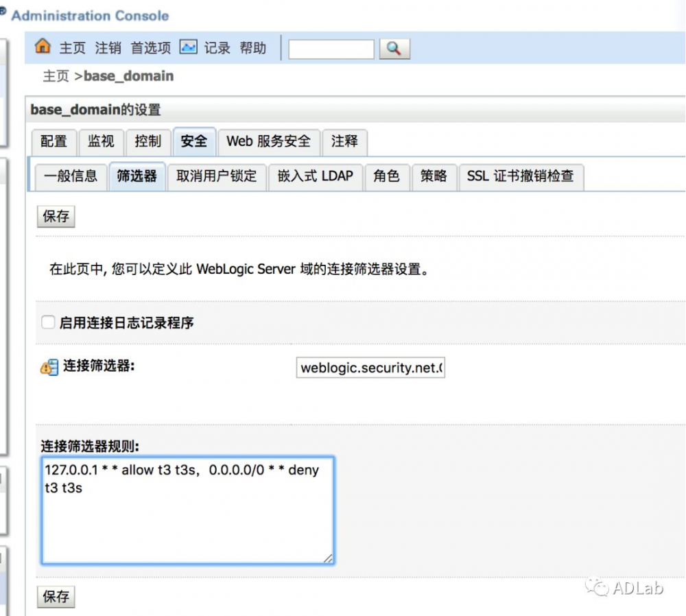Switch to the 角色 subtab

[388, 176]
